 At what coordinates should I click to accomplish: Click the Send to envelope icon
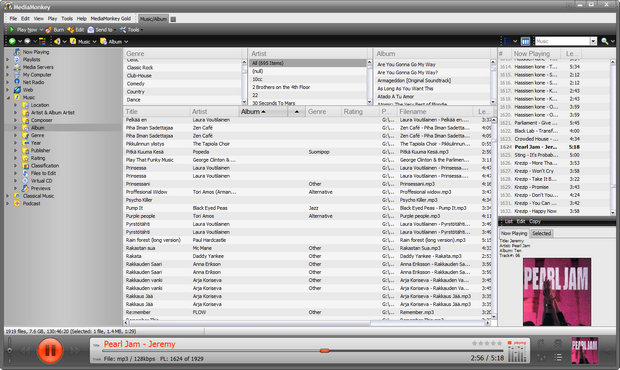coord(91,30)
